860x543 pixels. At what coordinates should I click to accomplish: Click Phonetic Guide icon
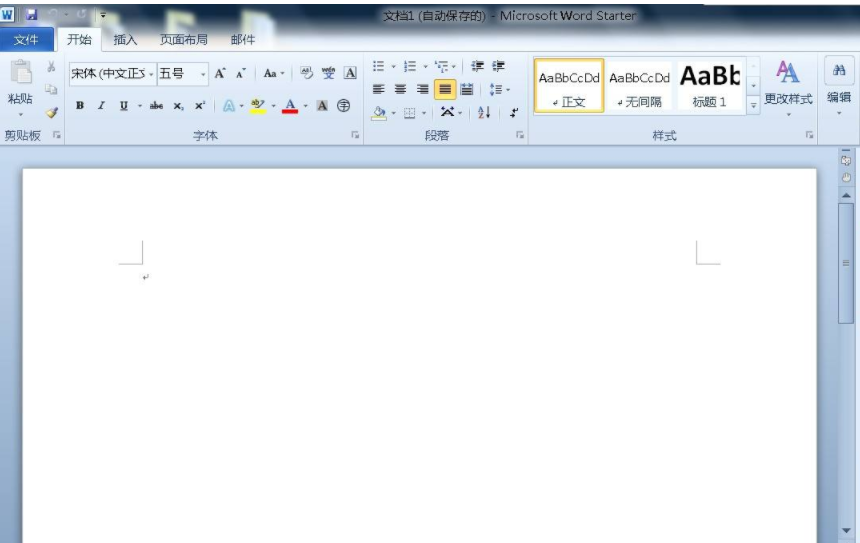pyautogui.click(x=328, y=73)
